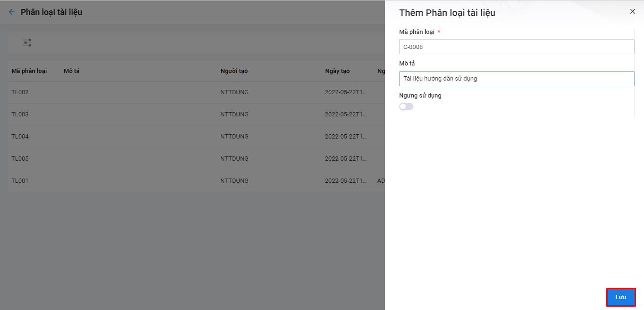Select the TL003 row
Viewport: 644px width, 310px height.
coord(20,114)
